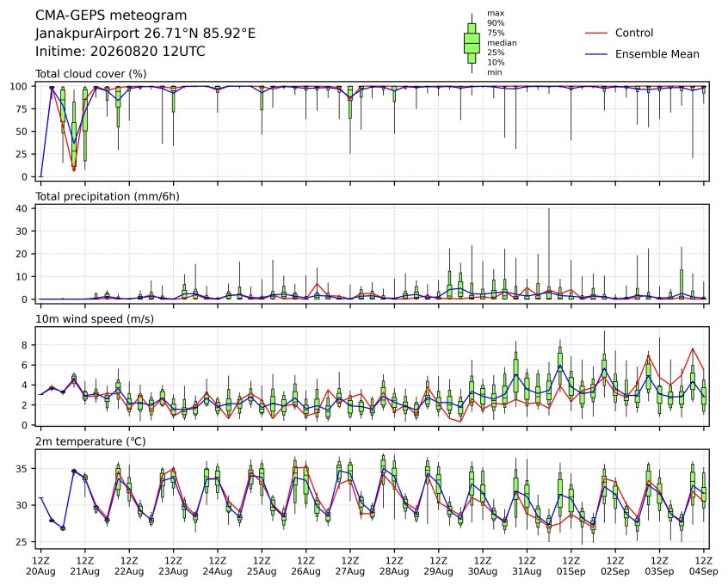Click the '12Z 03Sep' x-axis label
Image resolution: width=728 pixels, height=586 pixels.
[659, 566]
